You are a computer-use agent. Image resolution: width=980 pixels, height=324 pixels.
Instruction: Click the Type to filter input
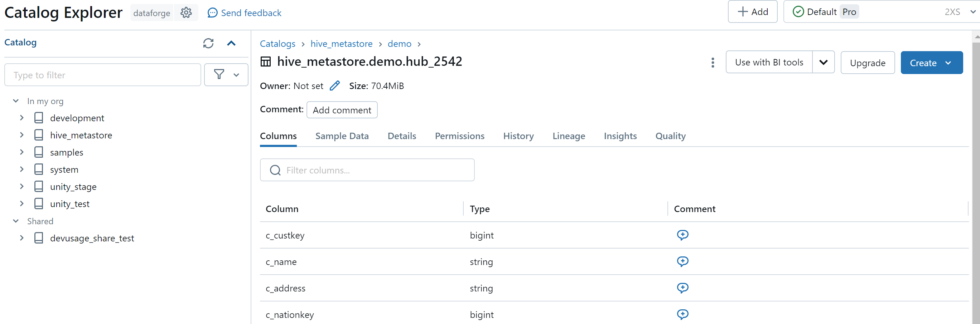pyautogui.click(x=102, y=75)
